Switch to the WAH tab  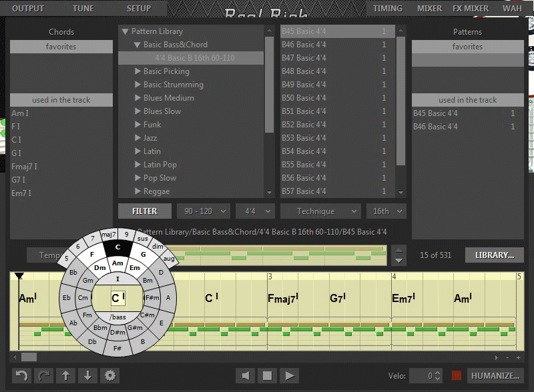click(512, 9)
